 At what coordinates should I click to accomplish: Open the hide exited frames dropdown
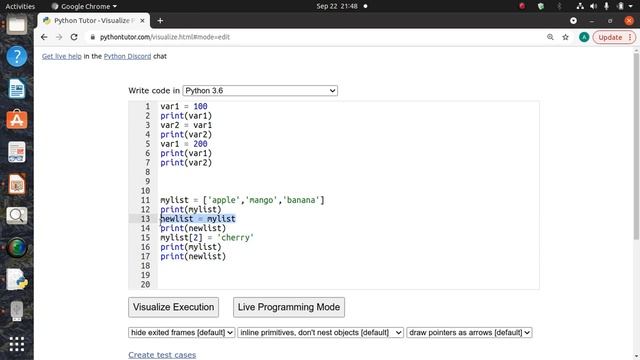point(182,333)
